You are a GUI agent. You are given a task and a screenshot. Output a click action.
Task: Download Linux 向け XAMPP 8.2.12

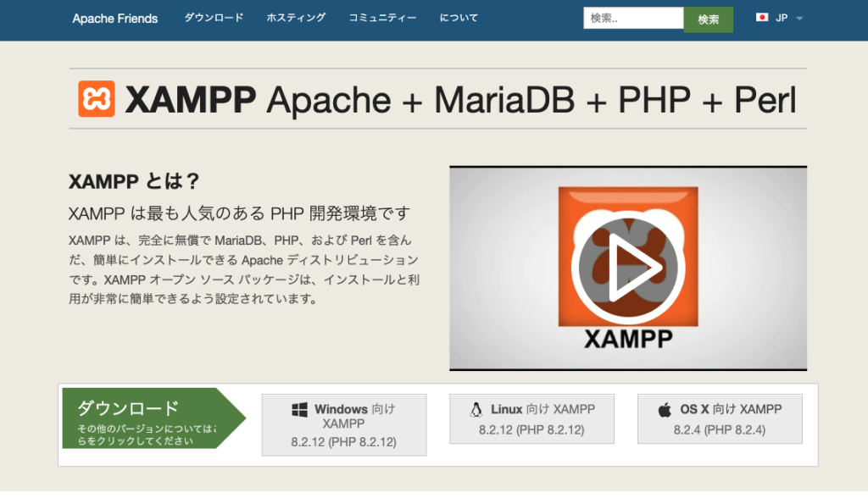(x=532, y=419)
